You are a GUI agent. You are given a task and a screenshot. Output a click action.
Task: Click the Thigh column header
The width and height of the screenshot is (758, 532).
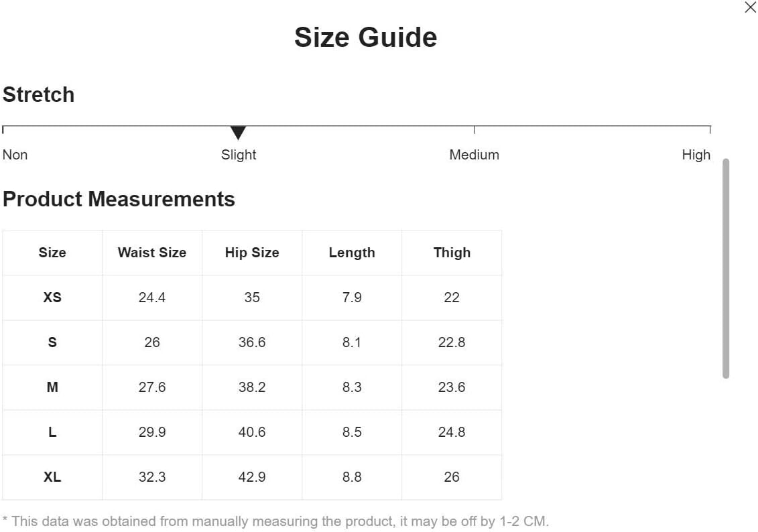tap(452, 253)
